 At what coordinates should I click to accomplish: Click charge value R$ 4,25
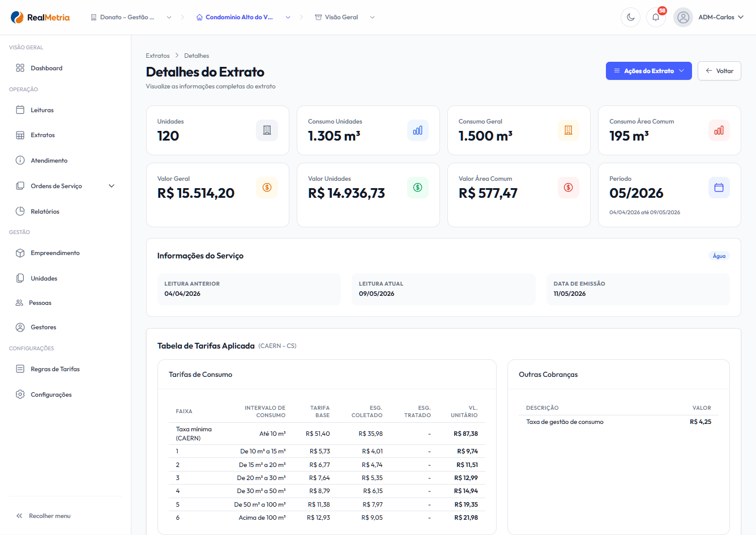tap(701, 422)
